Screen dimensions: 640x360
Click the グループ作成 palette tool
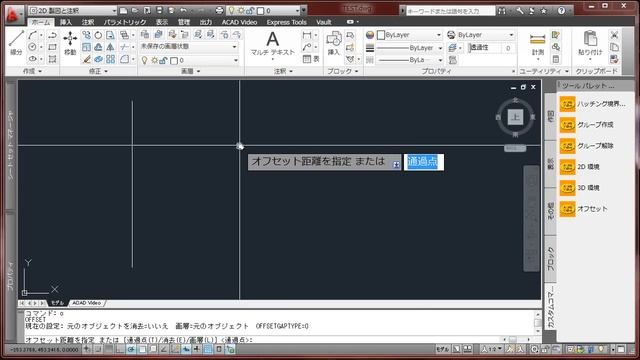pos(587,124)
